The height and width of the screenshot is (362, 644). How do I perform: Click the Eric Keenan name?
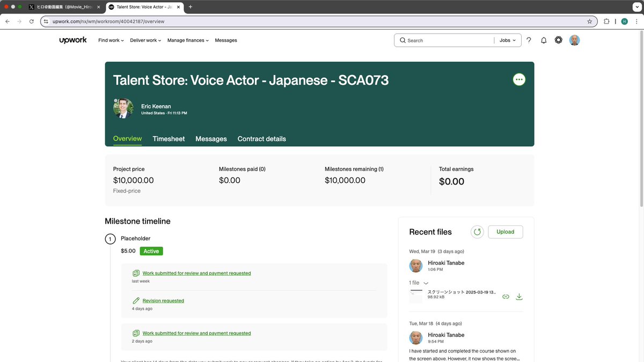156,106
